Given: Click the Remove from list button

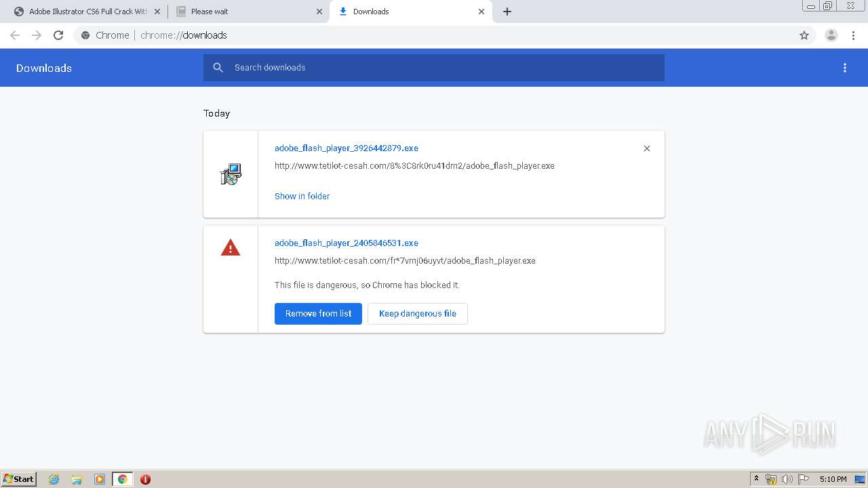Looking at the screenshot, I should tap(318, 313).
